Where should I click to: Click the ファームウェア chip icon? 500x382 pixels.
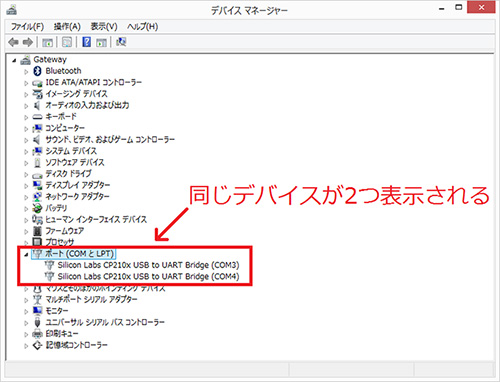click(x=37, y=231)
